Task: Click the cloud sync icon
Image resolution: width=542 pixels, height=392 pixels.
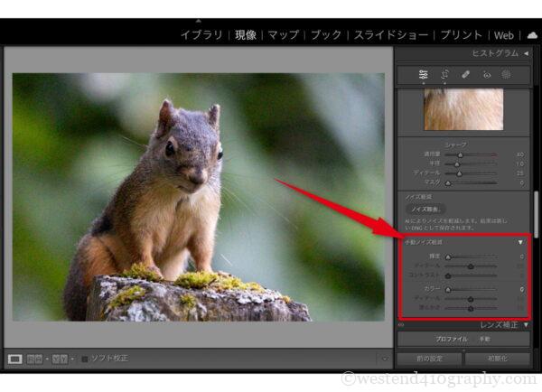Action: point(531,35)
